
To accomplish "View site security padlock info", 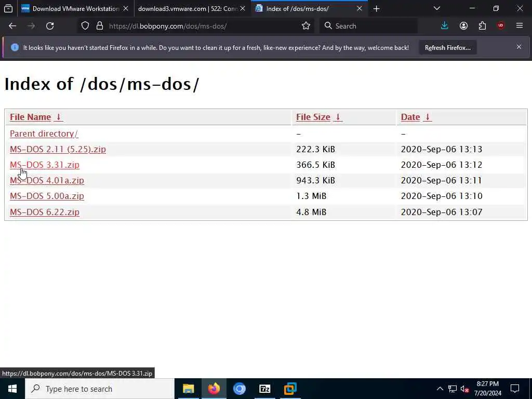I will coord(99,26).
